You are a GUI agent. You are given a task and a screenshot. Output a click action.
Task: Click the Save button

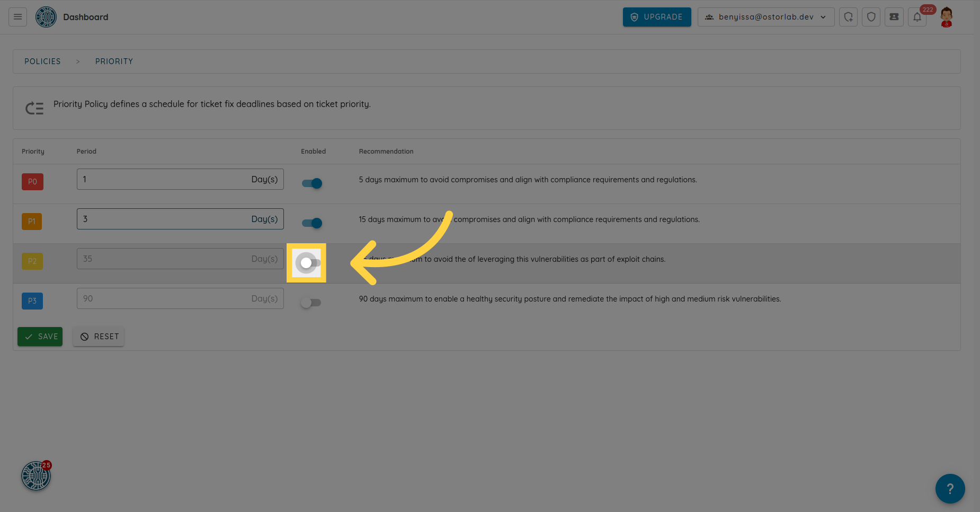pyautogui.click(x=40, y=337)
